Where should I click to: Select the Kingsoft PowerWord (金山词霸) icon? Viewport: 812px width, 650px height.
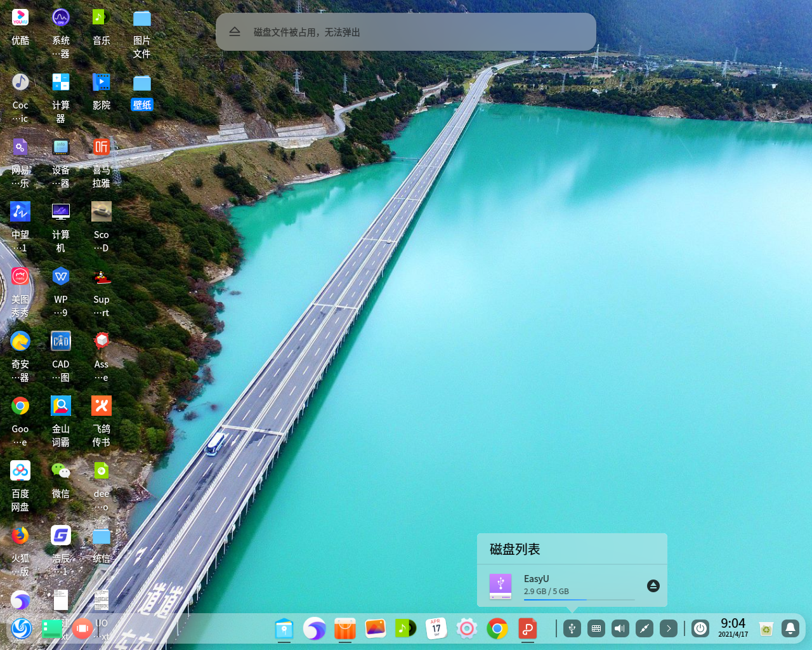click(61, 406)
